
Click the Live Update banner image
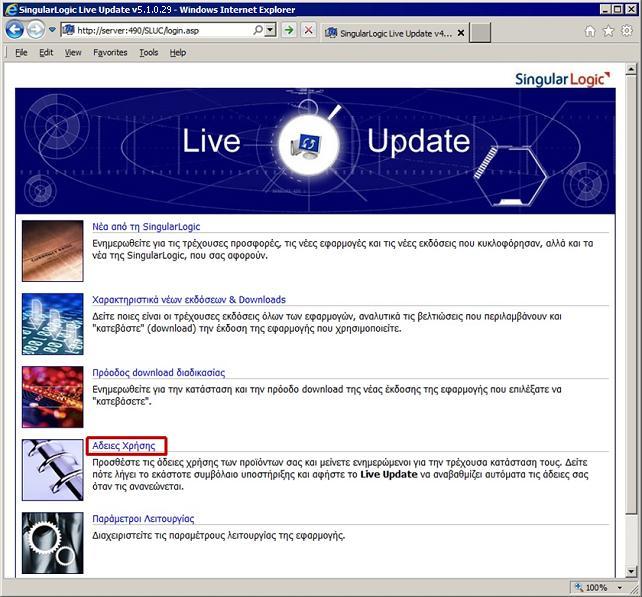coord(315,151)
